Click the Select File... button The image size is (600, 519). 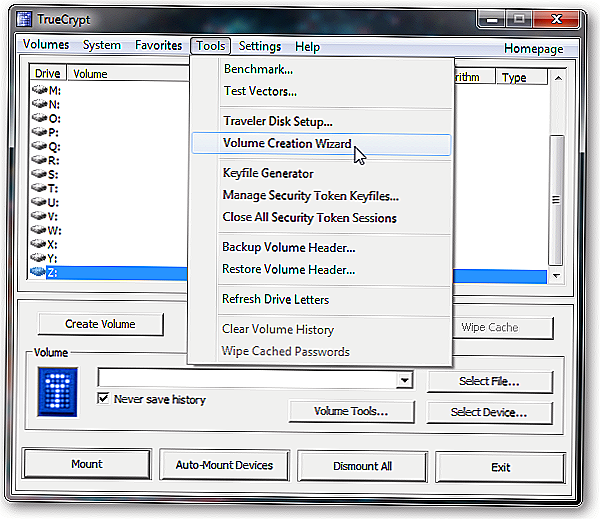coord(490,381)
